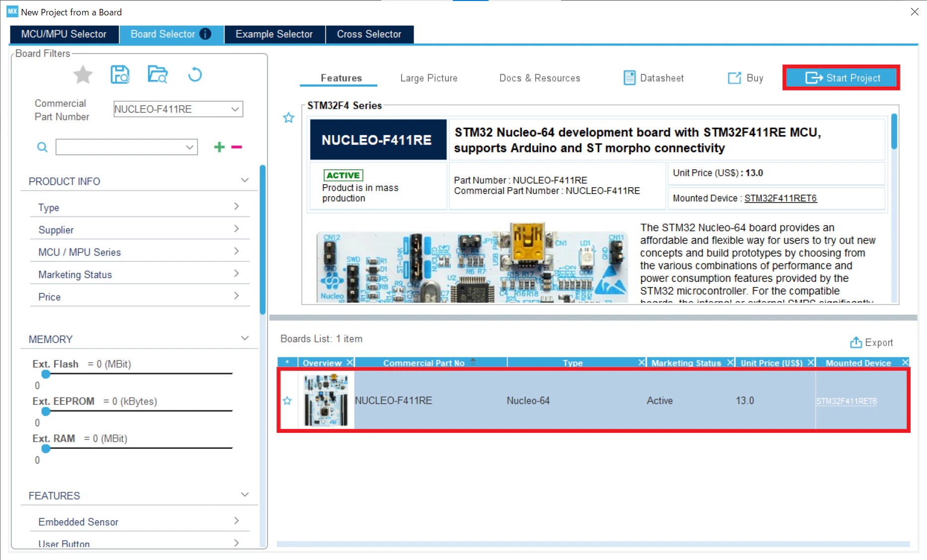Click the magnifier search icon
This screenshot has width=927, height=560.
(x=42, y=147)
